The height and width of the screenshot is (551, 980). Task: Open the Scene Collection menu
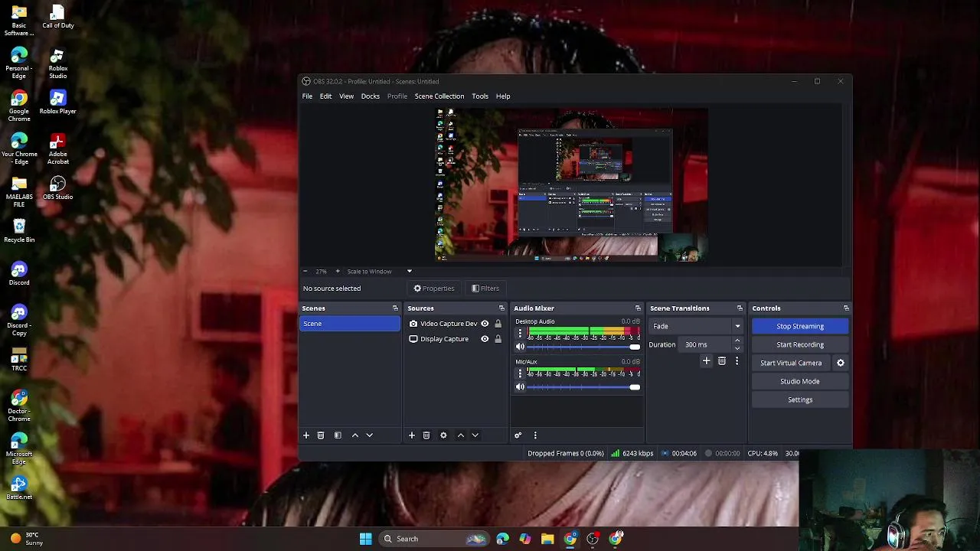439,96
